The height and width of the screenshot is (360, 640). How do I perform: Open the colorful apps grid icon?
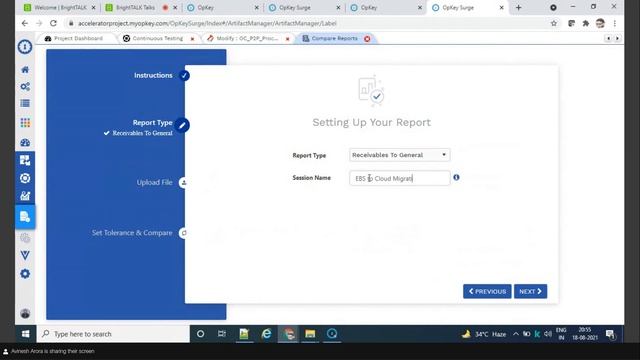25,122
